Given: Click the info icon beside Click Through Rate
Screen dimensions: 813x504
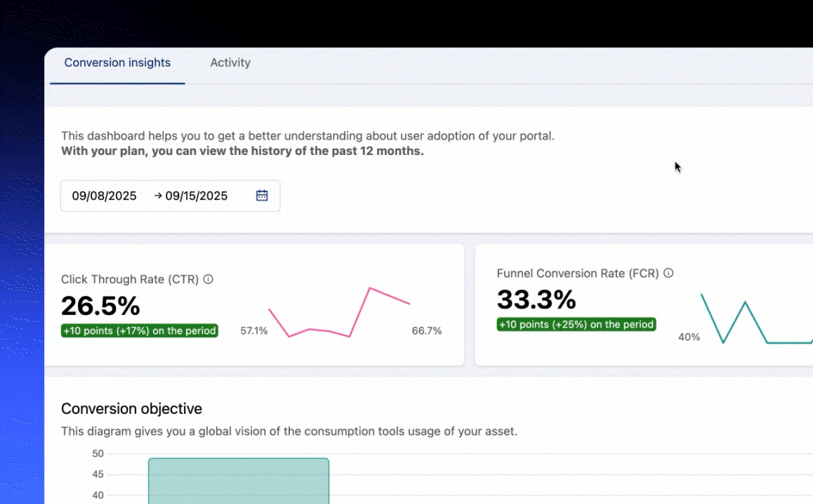Looking at the screenshot, I should (208, 279).
